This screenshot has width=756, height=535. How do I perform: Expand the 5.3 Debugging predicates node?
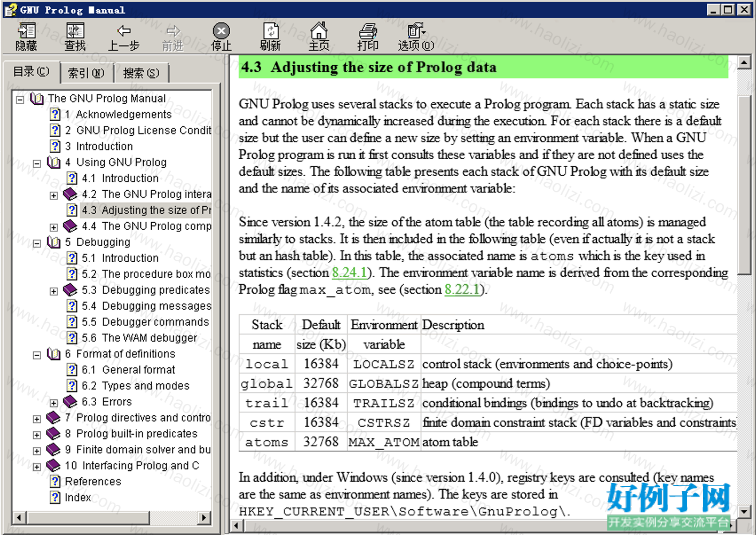pyautogui.click(x=54, y=291)
